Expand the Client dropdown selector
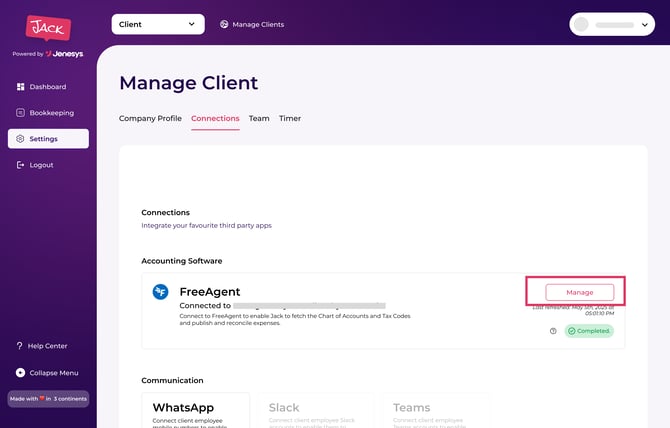 pyautogui.click(x=158, y=24)
